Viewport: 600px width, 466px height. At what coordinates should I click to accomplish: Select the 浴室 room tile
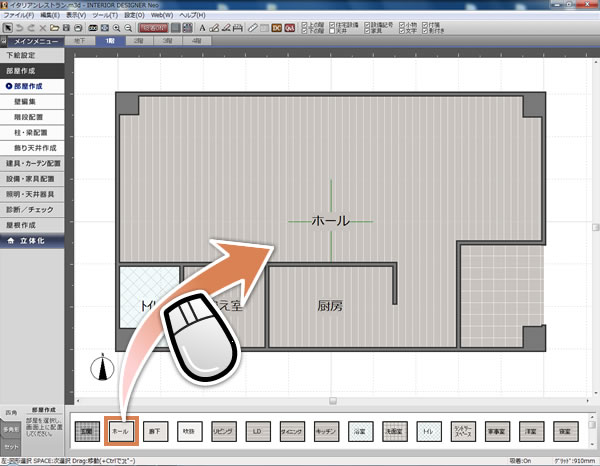(361, 431)
